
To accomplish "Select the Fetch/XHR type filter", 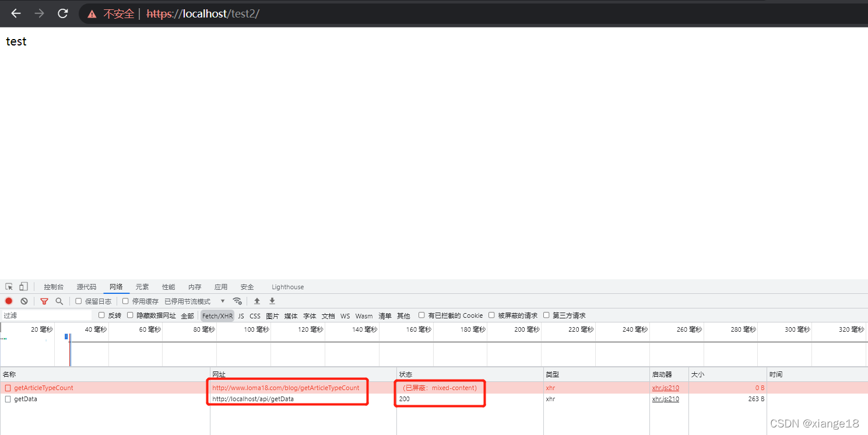I will (x=217, y=316).
